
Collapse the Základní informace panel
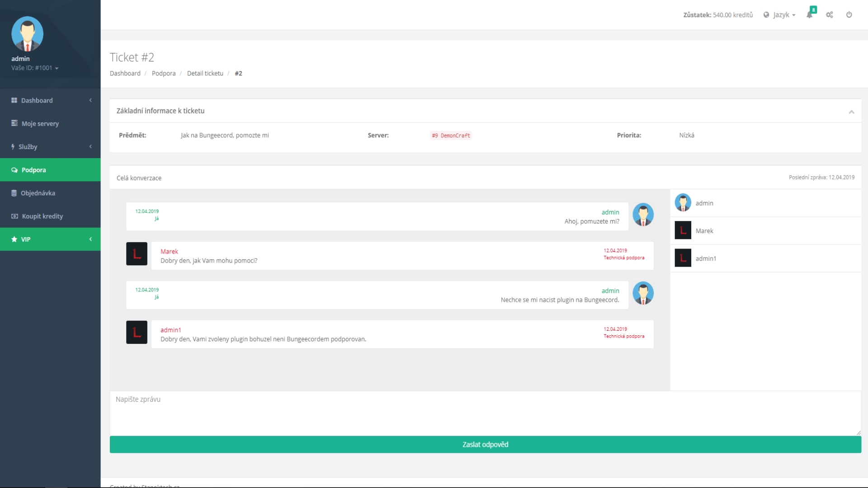(851, 112)
